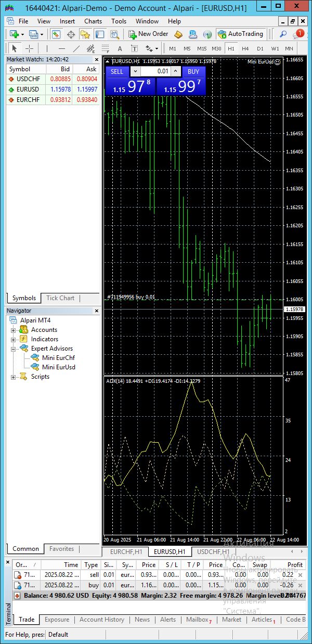Select the Fibonacci Retracement tool

[x=106, y=48]
